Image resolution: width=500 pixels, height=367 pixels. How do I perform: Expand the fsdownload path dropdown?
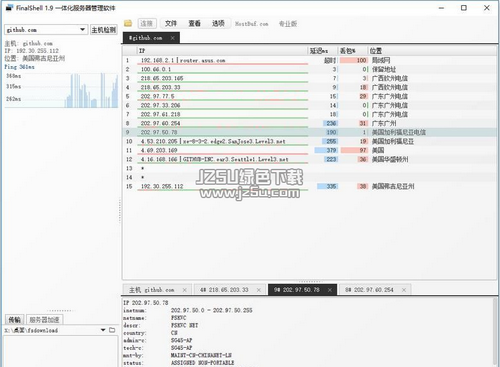point(103,330)
